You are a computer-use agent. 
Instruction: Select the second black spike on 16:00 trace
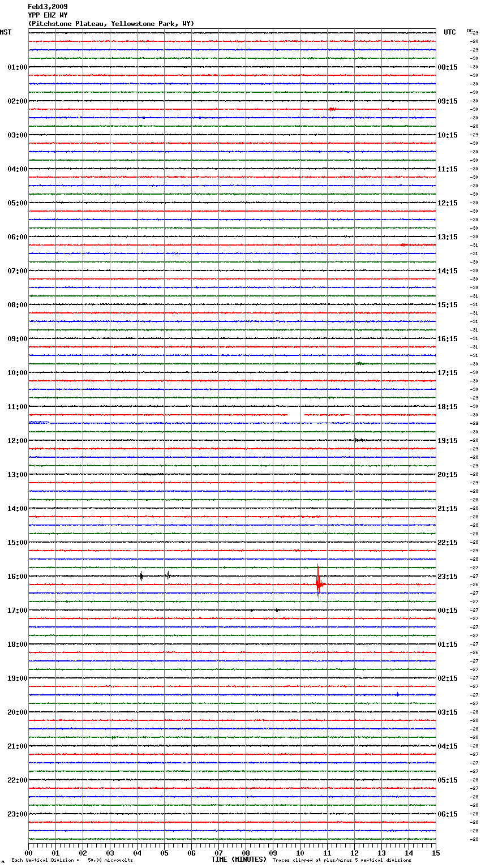pos(168,575)
